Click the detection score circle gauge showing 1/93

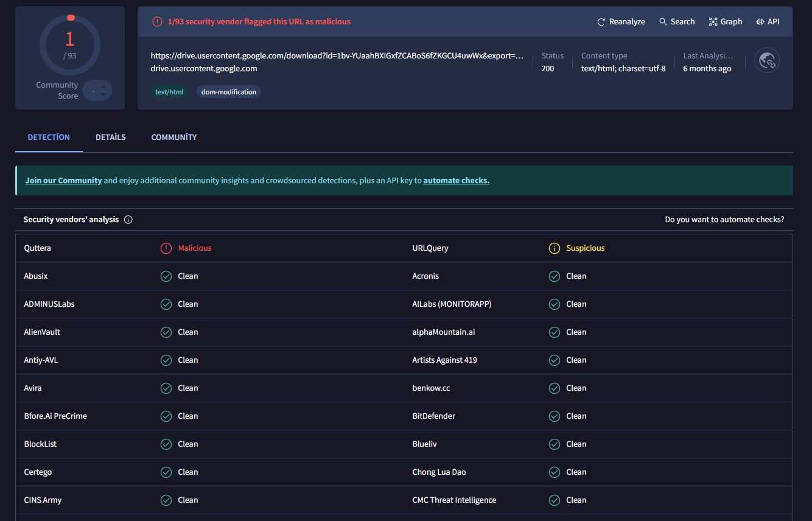(x=70, y=44)
